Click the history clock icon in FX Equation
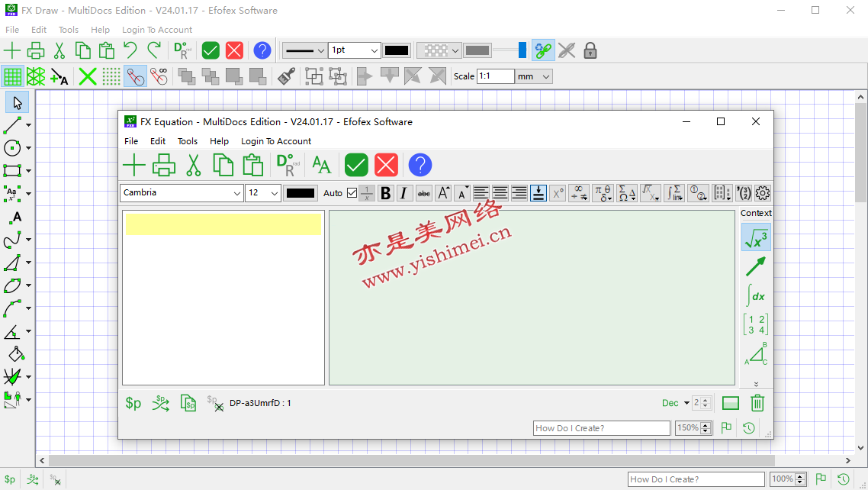Image resolution: width=868 pixels, height=490 pixels. click(749, 428)
